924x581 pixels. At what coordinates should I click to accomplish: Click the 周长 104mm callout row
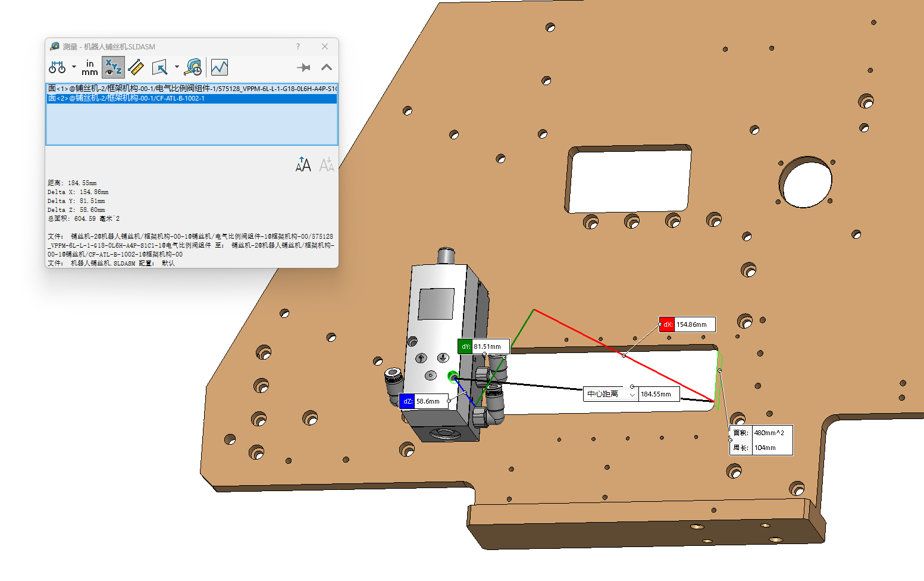click(x=762, y=448)
